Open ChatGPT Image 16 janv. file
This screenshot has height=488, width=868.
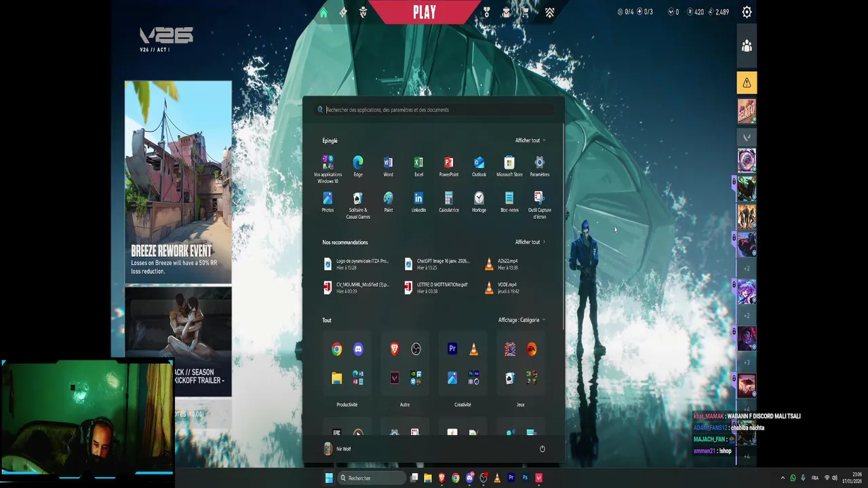click(x=436, y=264)
